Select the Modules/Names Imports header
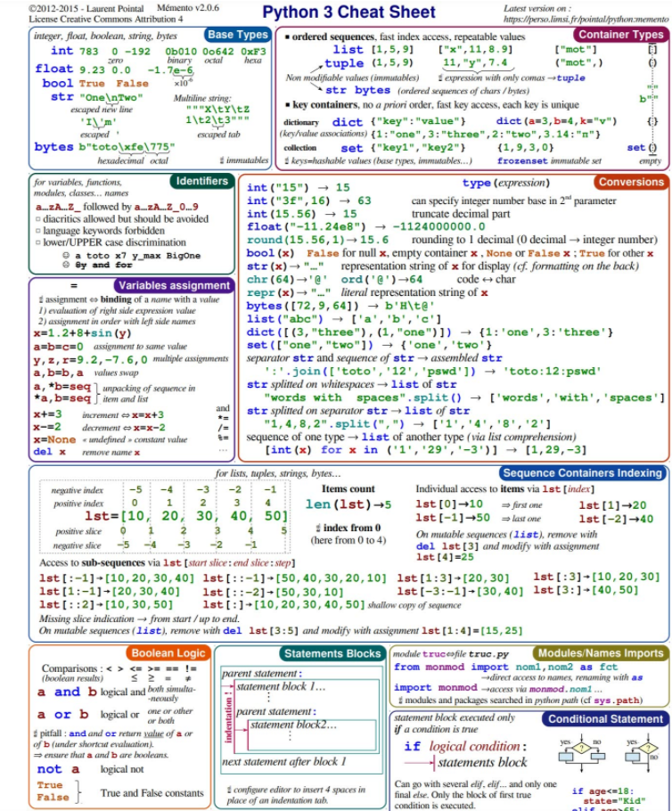Image resolution: width=672 pixels, height=811 pixels. click(x=600, y=653)
